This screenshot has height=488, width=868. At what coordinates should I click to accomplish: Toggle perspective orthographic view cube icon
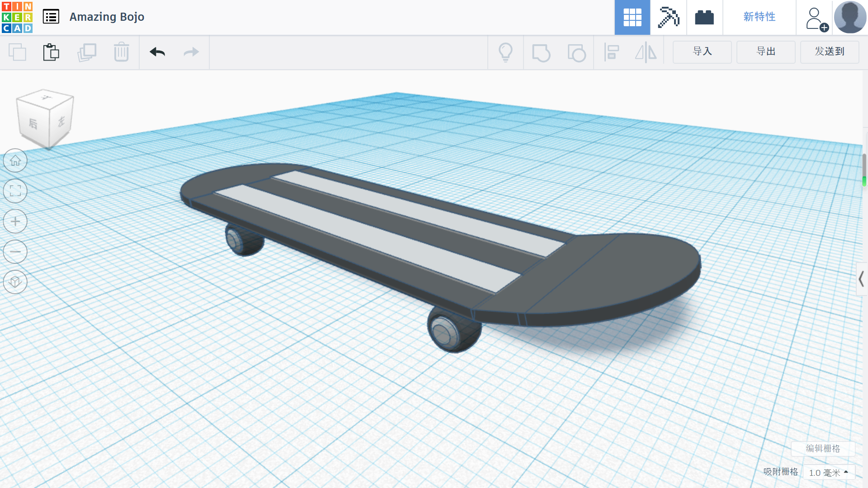tap(15, 282)
